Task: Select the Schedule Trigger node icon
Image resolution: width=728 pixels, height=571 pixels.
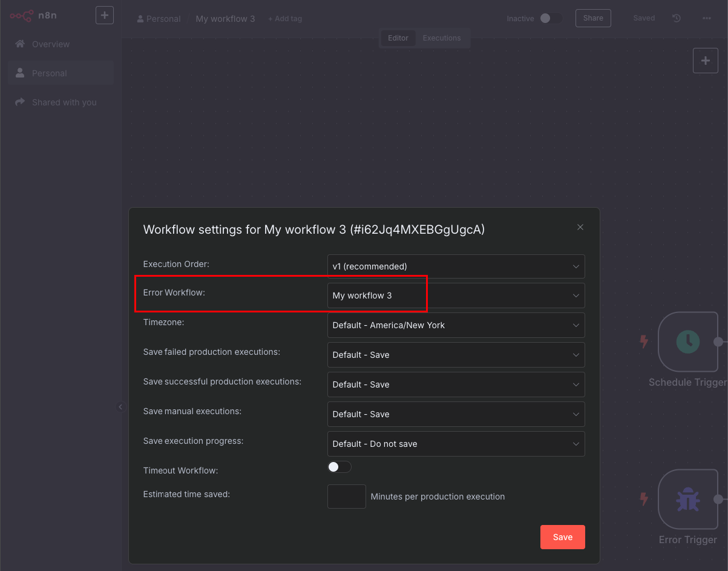Action: pos(687,342)
